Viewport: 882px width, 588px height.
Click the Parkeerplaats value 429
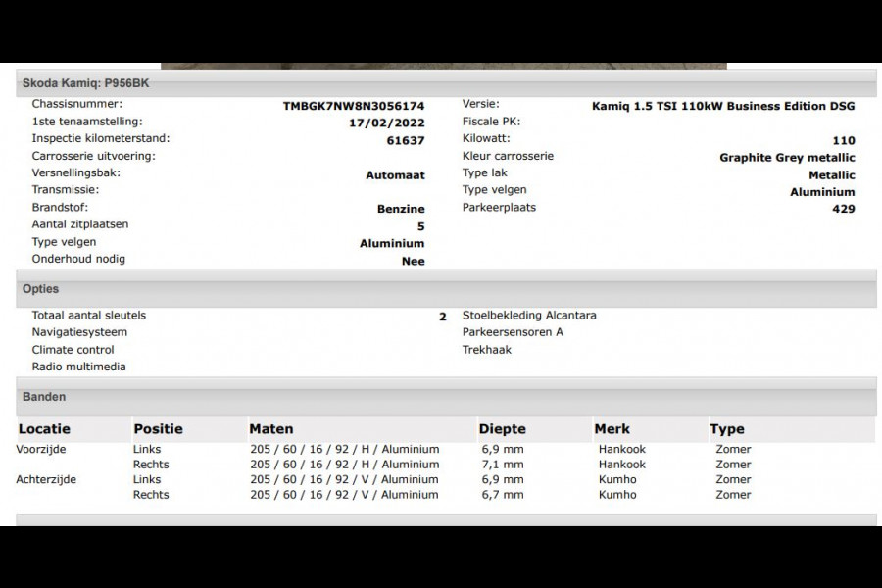(843, 209)
